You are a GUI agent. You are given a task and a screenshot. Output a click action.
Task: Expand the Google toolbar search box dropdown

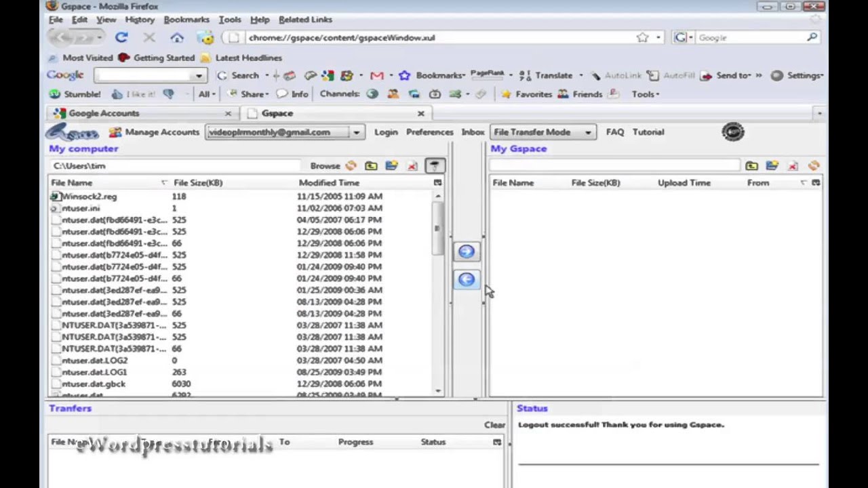(x=199, y=75)
